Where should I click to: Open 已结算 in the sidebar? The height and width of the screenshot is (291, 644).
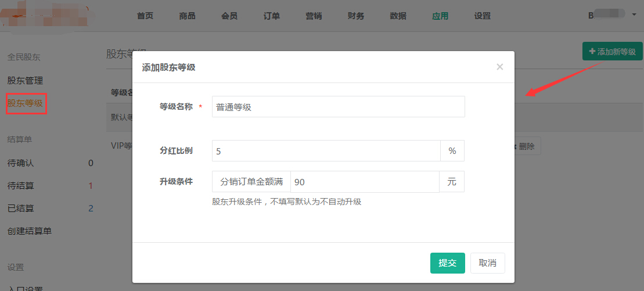(x=20, y=209)
